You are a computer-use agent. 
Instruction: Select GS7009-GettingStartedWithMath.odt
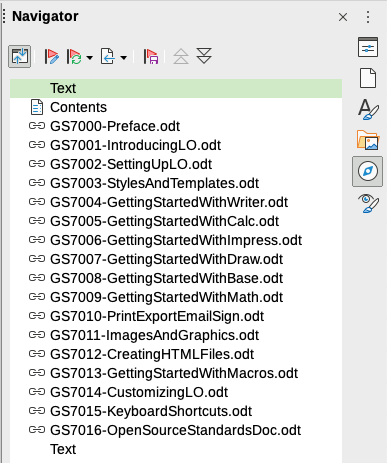click(x=166, y=297)
